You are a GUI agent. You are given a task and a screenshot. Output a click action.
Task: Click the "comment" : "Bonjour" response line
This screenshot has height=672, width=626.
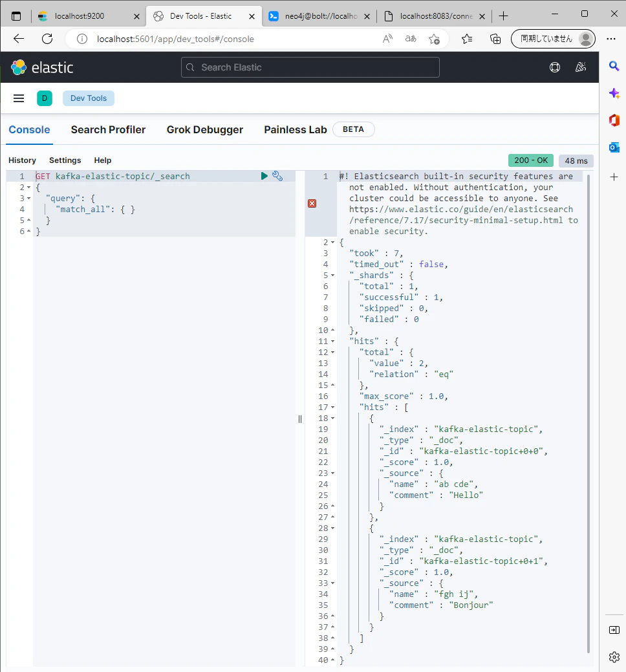point(441,605)
